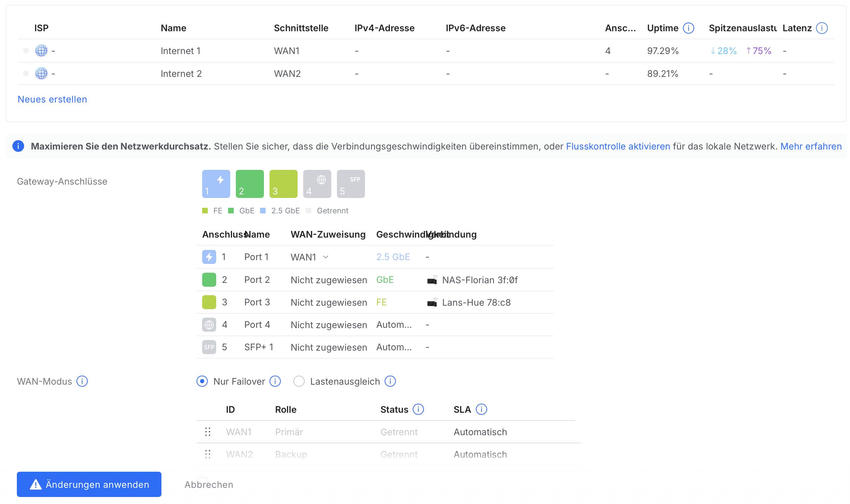Image resolution: width=850 pixels, height=504 pixels.
Task: Click port 1 lightning-bolt tile in Gateway-Anschlüsse
Action: 216,184
